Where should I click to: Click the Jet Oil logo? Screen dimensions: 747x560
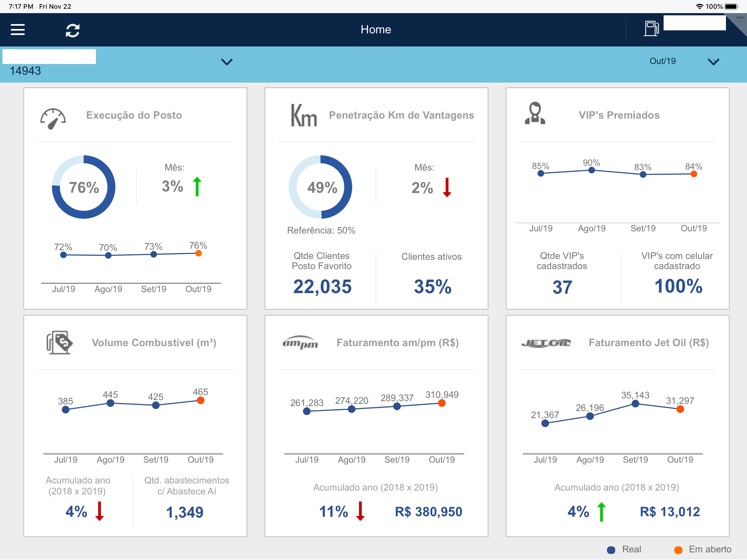point(546,343)
